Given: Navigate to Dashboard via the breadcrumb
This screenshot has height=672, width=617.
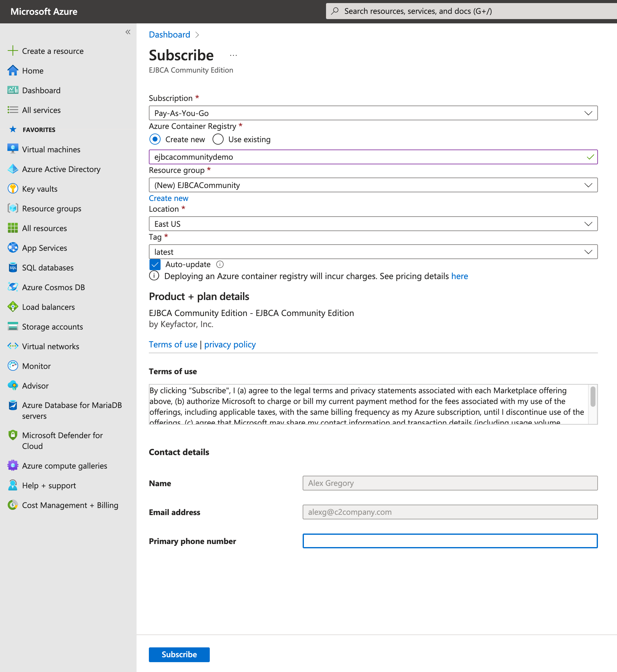Looking at the screenshot, I should (169, 34).
